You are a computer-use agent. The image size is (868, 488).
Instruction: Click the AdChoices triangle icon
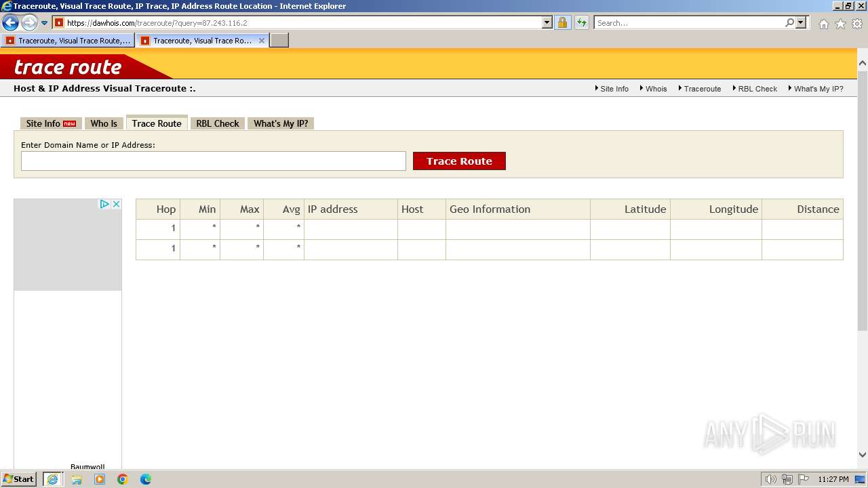pos(105,204)
